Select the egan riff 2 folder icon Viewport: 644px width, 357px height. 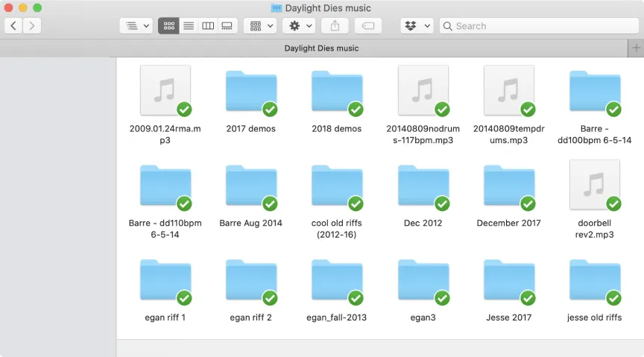(x=251, y=280)
